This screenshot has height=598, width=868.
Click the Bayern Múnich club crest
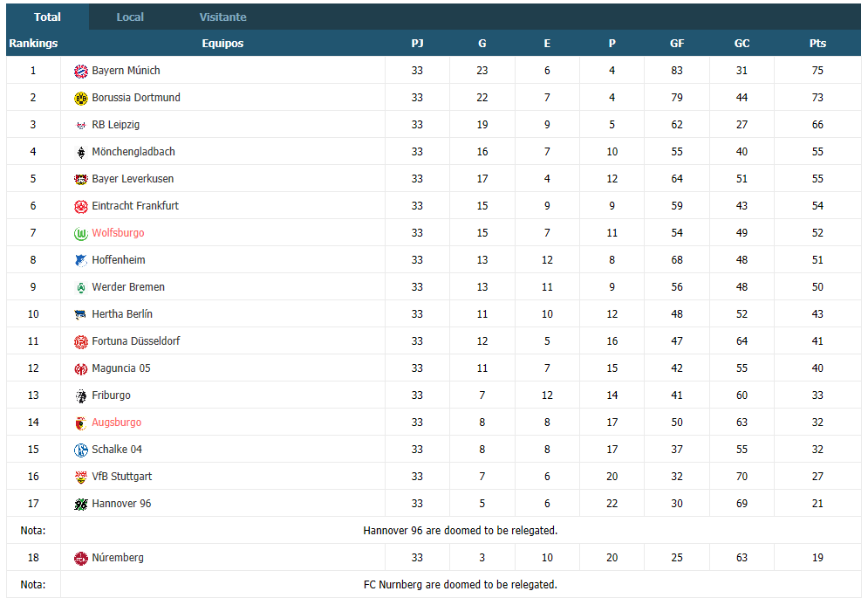click(81, 71)
